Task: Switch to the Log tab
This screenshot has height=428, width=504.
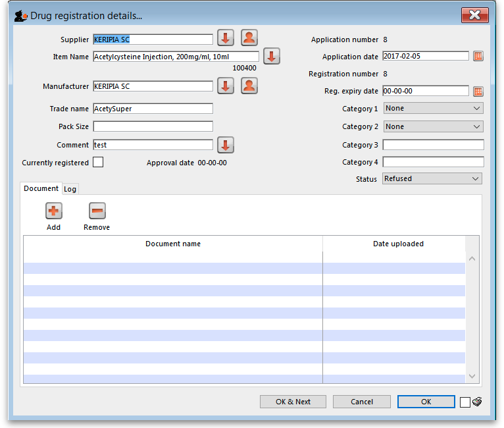Action: pos(70,189)
